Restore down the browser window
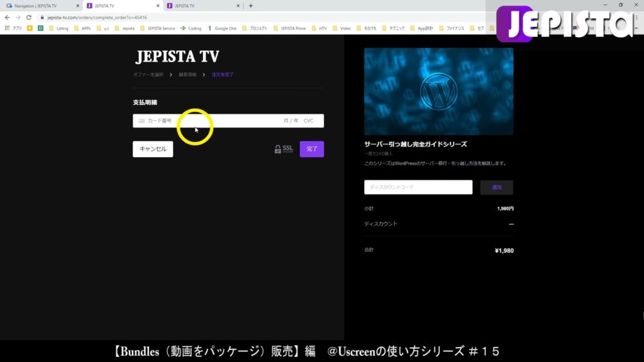This screenshot has height=362, width=644. point(621,5)
